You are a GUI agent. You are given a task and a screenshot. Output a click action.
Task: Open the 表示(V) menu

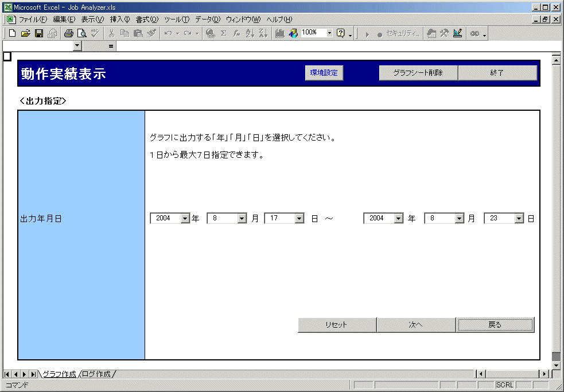click(x=92, y=20)
